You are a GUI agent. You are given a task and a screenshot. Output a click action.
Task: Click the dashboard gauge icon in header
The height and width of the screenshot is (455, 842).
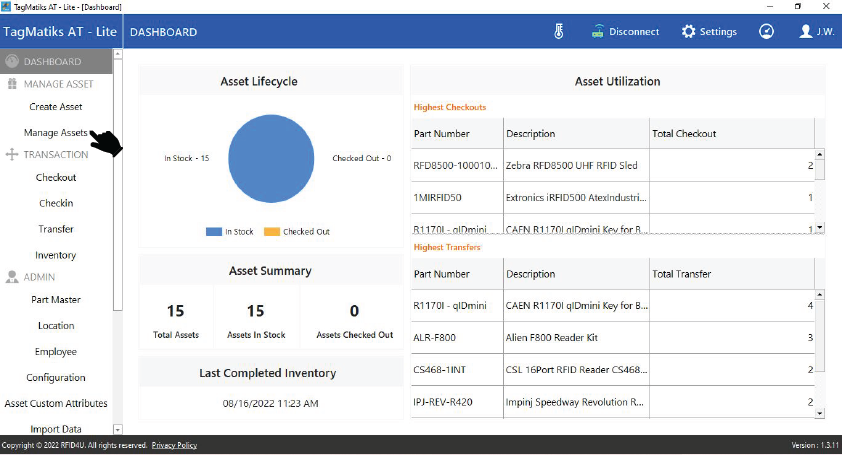[x=766, y=31]
